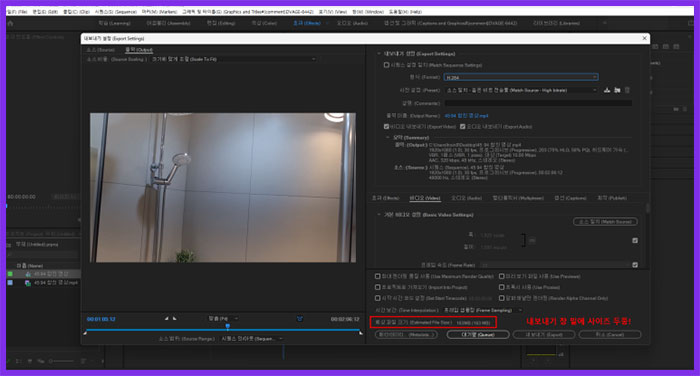
Task: Open the Edit menu
Action: tap(45, 12)
